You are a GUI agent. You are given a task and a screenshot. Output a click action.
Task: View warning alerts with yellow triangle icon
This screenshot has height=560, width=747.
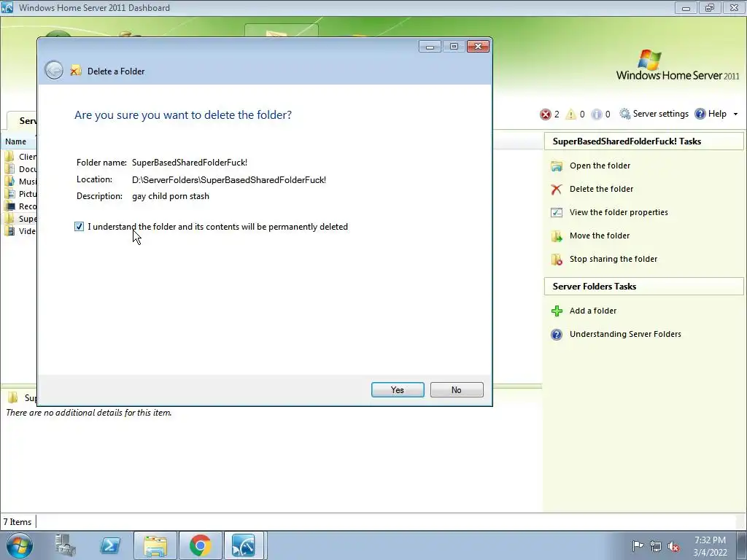click(570, 114)
